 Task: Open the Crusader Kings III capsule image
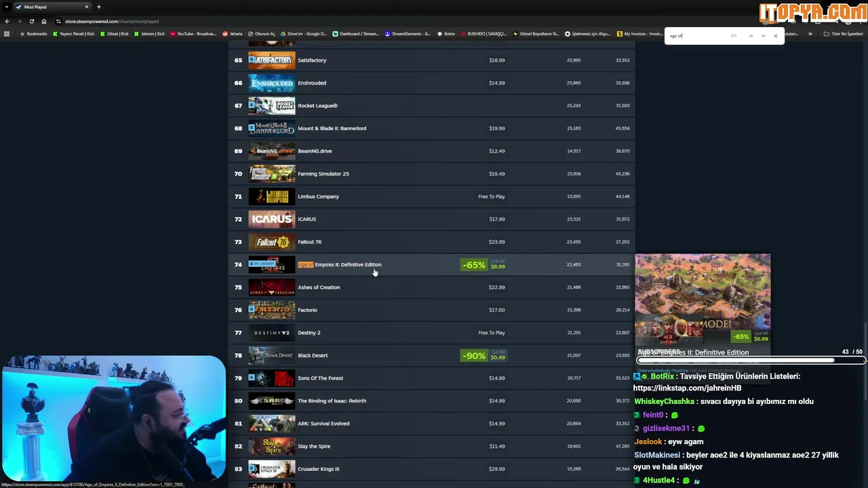click(271, 469)
